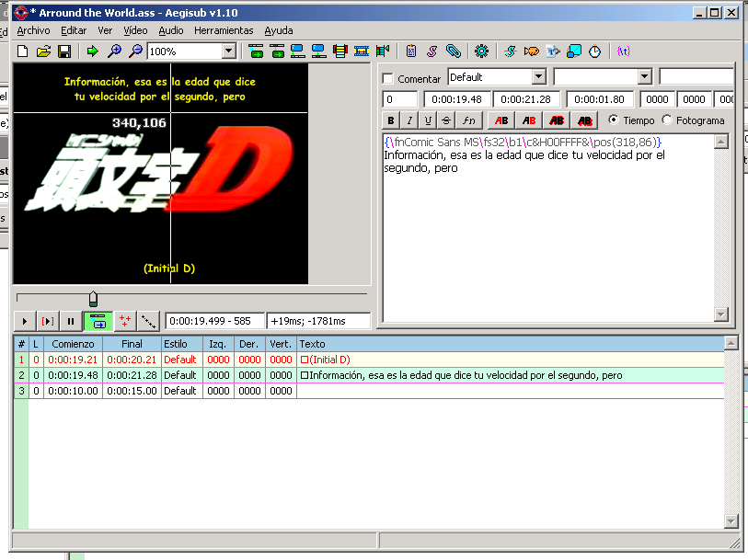
Task: Open the font name Fn button
Action: [x=469, y=120]
